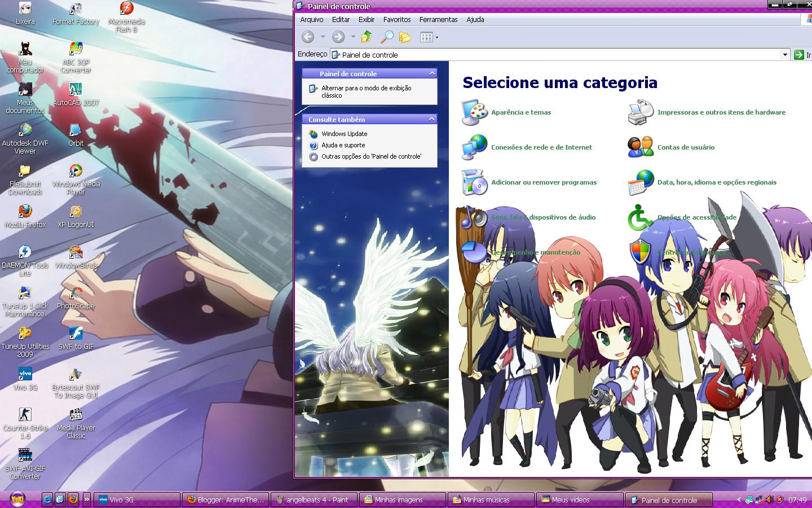Open the Contas de usuário category
This screenshot has width=812, height=508.
click(x=686, y=147)
